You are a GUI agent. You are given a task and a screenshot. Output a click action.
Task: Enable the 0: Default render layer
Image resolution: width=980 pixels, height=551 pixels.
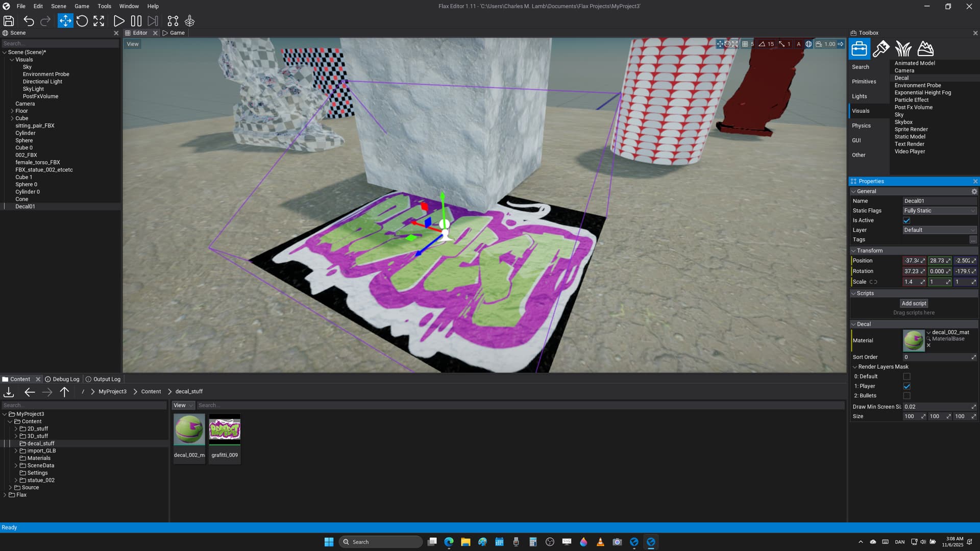pyautogui.click(x=906, y=377)
